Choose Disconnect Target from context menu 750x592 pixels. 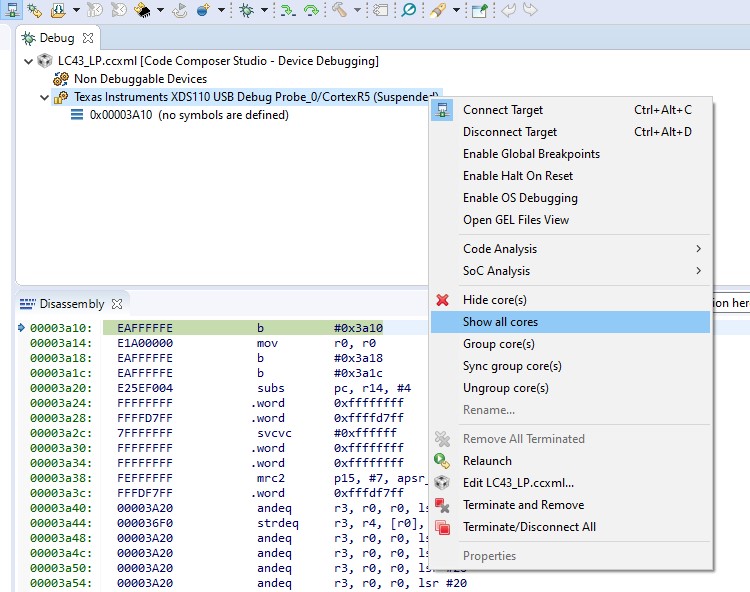(570, 132)
